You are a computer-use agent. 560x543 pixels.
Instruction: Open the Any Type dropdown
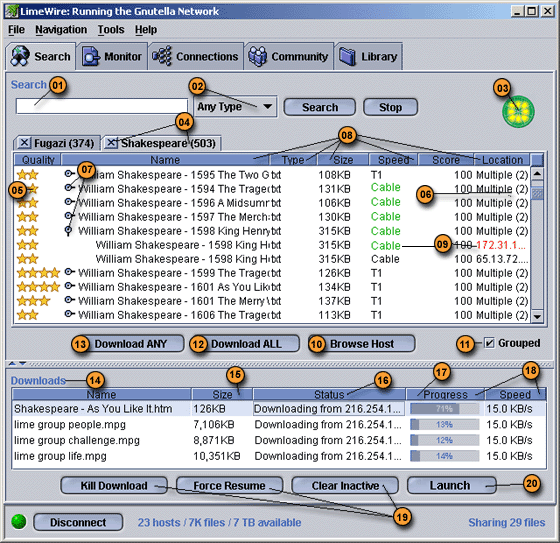(x=235, y=106)
